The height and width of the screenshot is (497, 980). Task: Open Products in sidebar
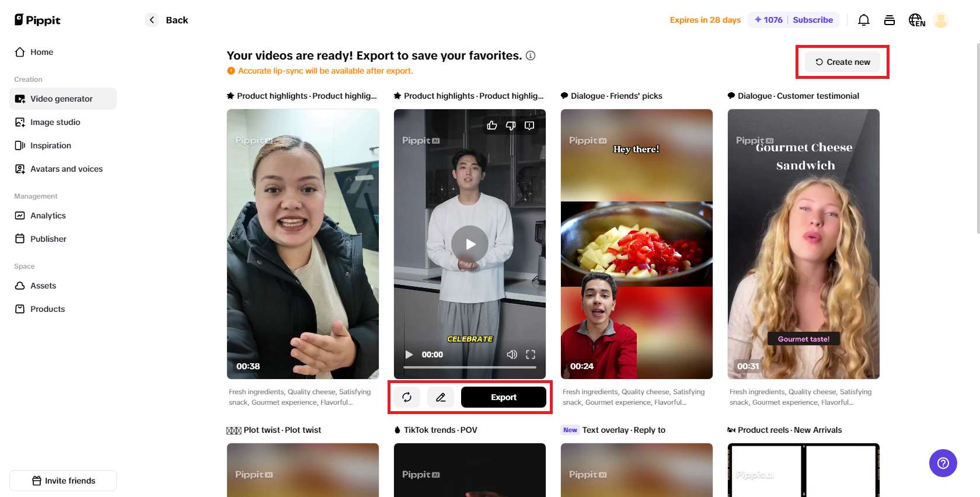(63, 309)
